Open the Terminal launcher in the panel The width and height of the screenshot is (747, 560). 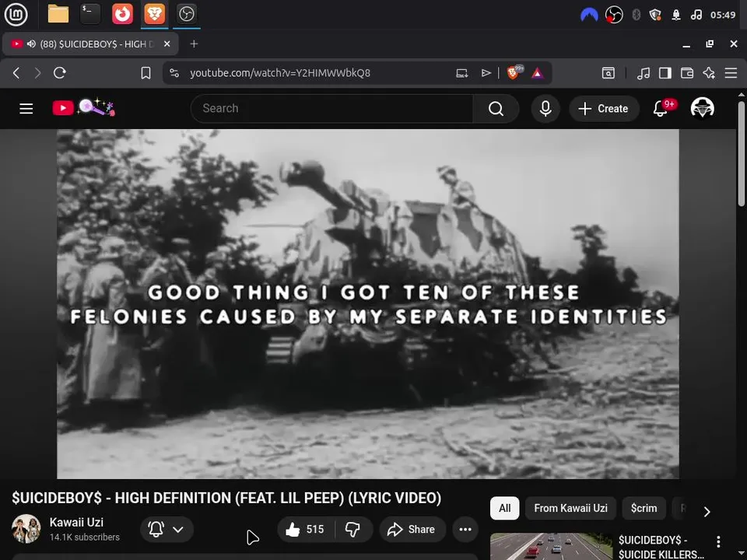click(90, 14)
